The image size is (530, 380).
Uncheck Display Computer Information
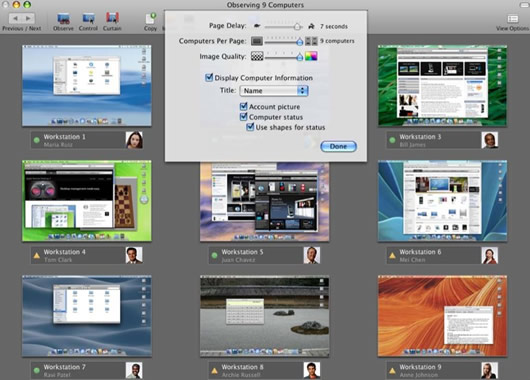point(209,78)
